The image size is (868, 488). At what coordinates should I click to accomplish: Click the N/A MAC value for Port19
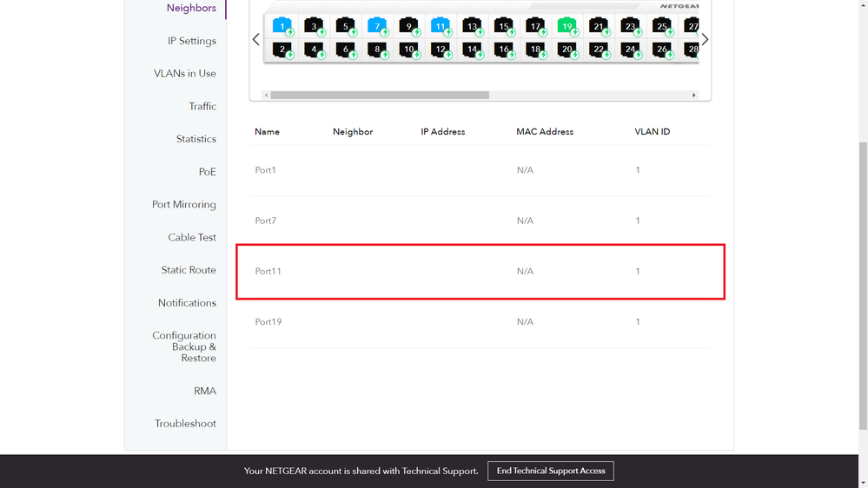click(525, 321)
